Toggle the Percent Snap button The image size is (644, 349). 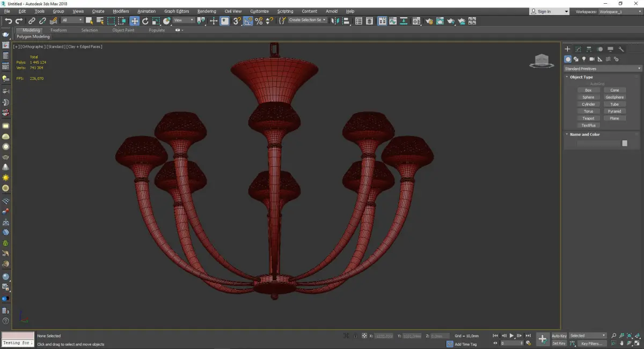pos(259,21)
